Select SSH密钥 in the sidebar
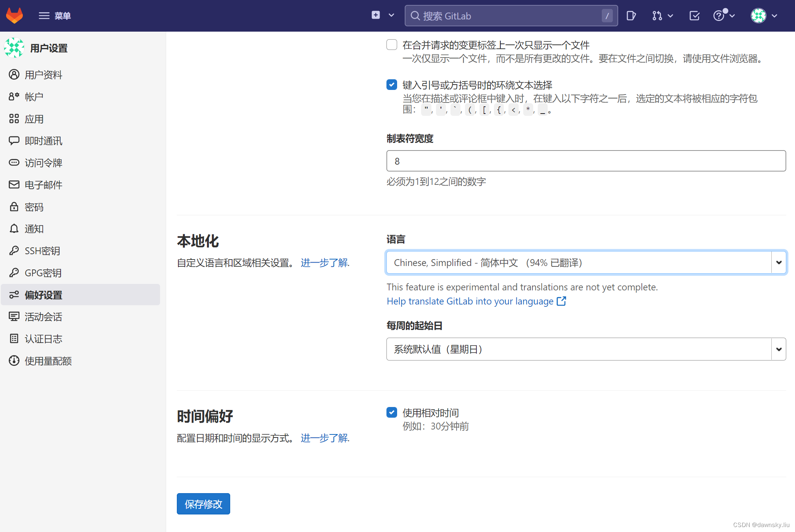 [x=42, y=251]
